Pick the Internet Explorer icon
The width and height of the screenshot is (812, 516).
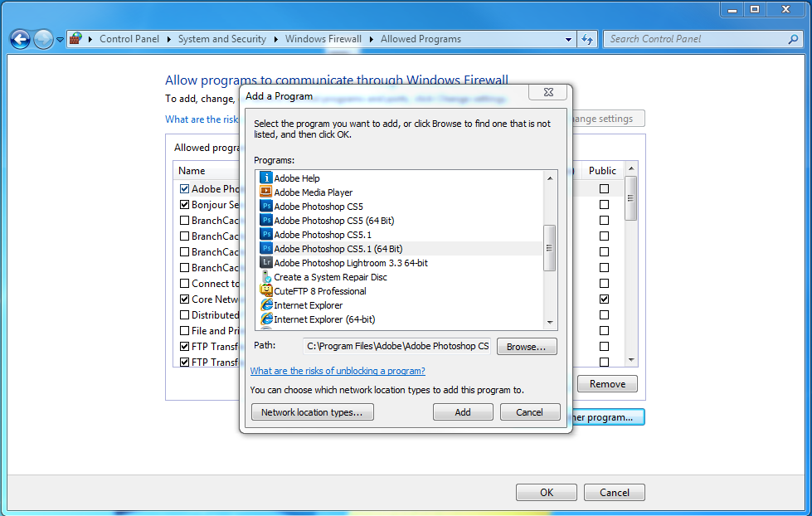pyautogui.click(x=265, y=305)
